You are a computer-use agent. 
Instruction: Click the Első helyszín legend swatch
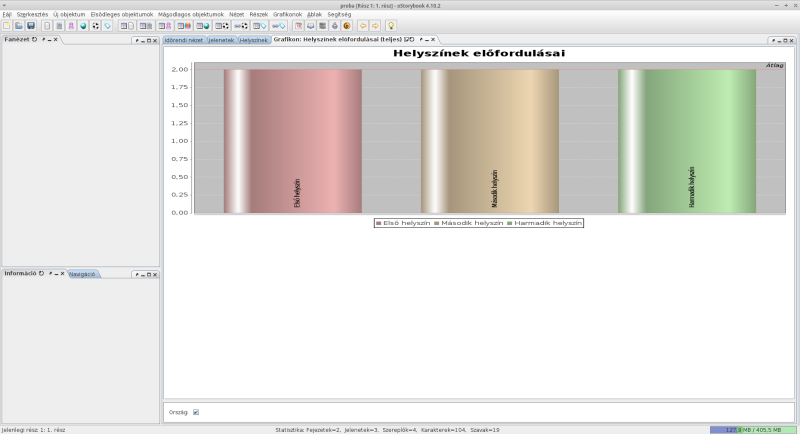[379, 223]
